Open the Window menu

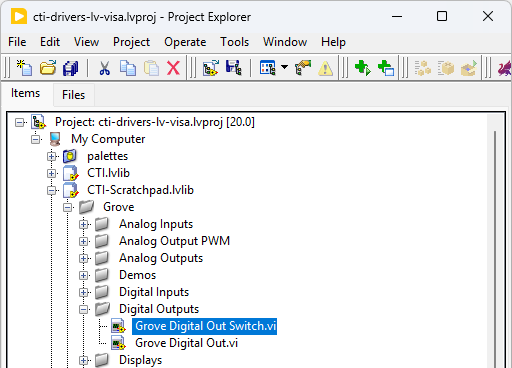(285, 42)
